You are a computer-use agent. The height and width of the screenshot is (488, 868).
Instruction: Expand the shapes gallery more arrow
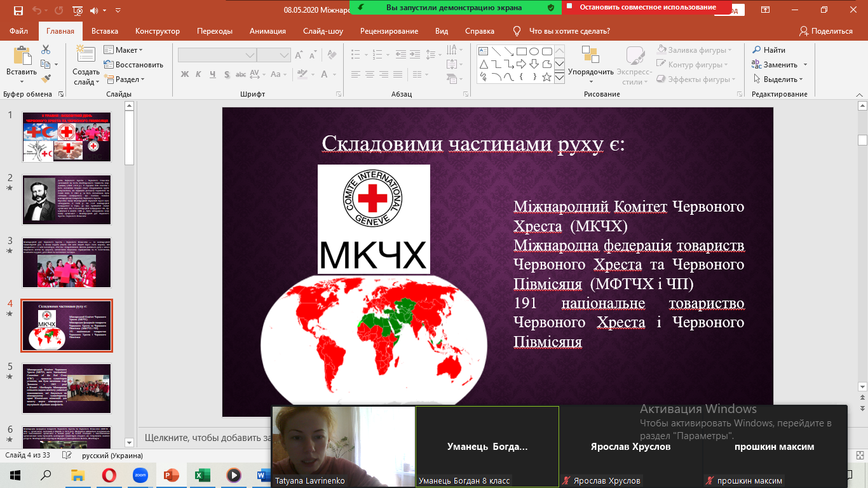pos(559,77)
